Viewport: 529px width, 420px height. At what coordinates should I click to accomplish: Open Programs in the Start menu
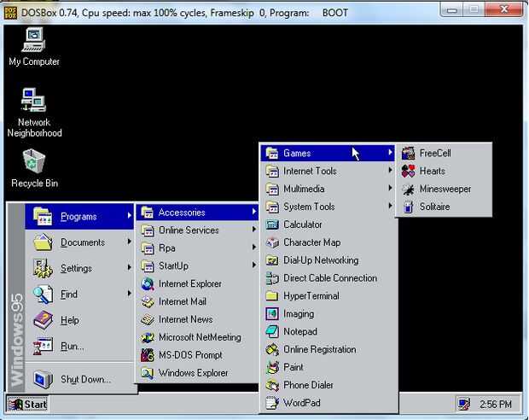[79, 217]
